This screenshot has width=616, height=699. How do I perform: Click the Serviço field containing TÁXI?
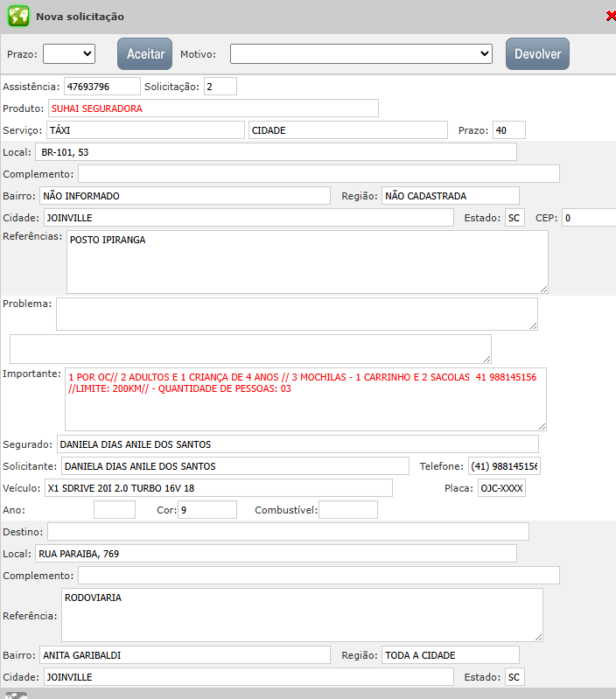[144, 130]
